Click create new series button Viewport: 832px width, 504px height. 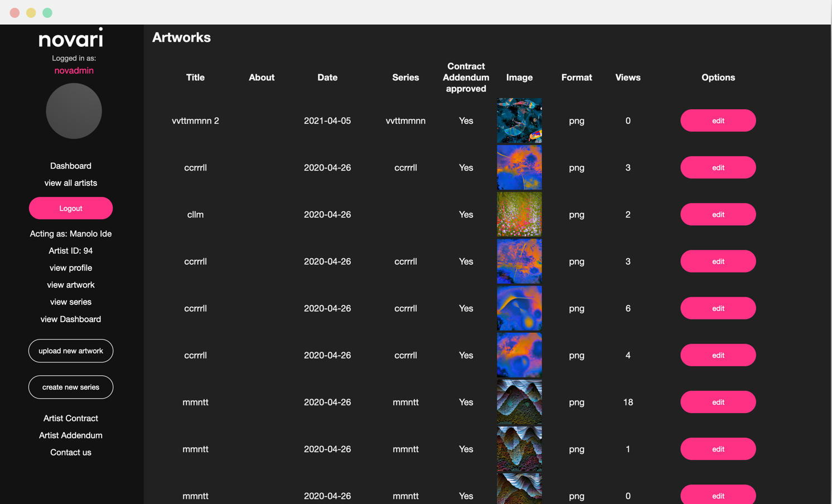tap(71, 387)
